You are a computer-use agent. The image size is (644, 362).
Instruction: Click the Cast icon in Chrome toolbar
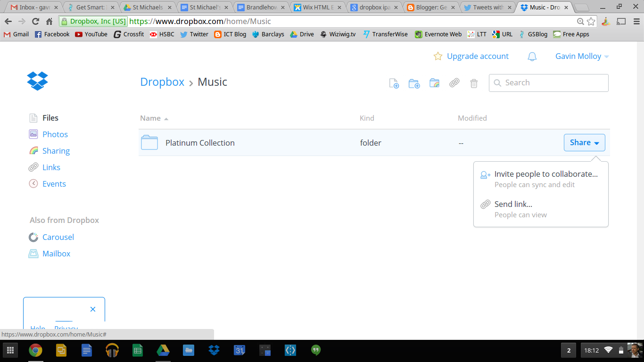[621, 21]
